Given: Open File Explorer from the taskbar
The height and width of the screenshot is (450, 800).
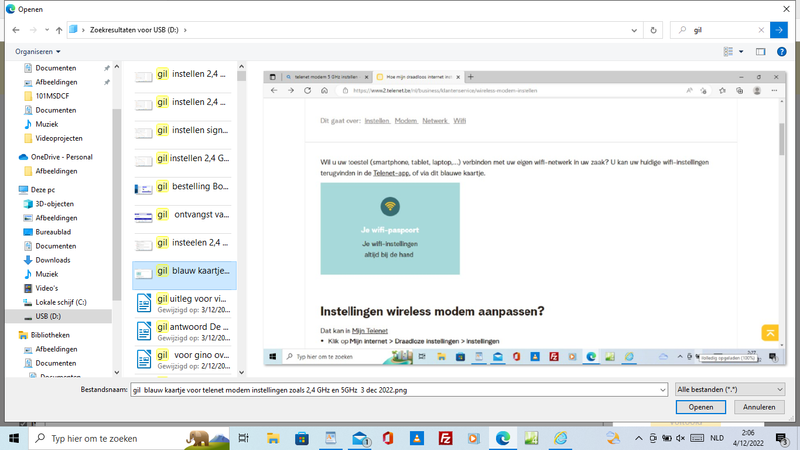Looking at the screenshot, I should (273, 438).
